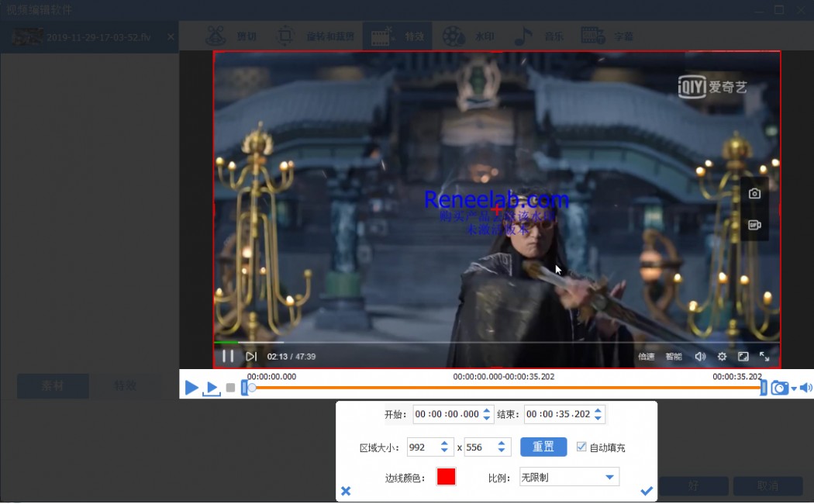Mute the preview with the blue speaker icon
814x504 pixels.
click(x=806, y=388)
